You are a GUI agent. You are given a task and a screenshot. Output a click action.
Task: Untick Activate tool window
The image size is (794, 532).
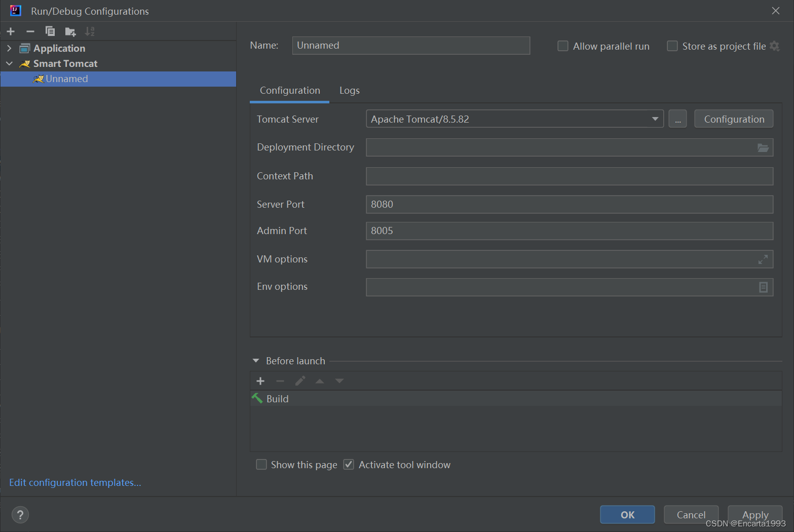(x=349, y=465)
